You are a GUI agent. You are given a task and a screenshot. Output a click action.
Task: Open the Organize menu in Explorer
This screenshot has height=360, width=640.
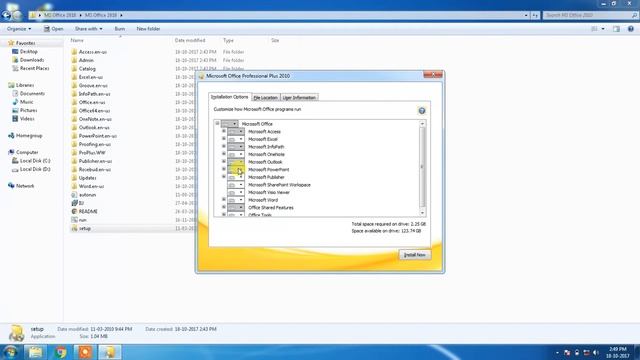point(19,29)
